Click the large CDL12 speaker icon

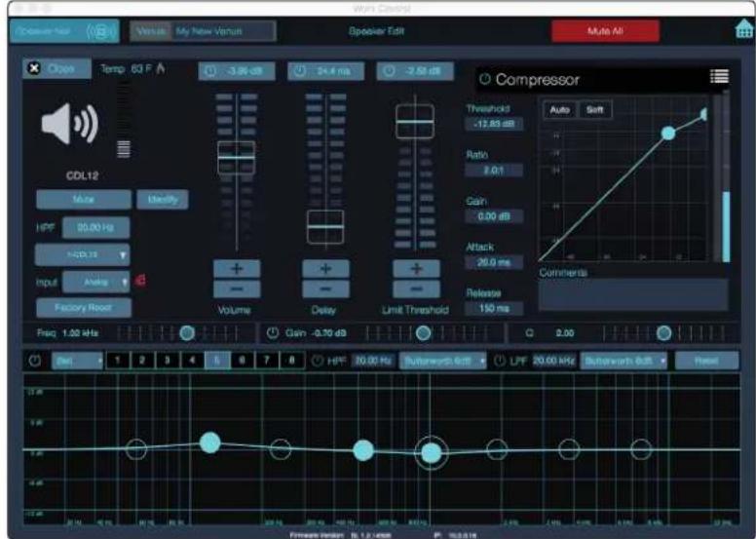tap(70, 124)
